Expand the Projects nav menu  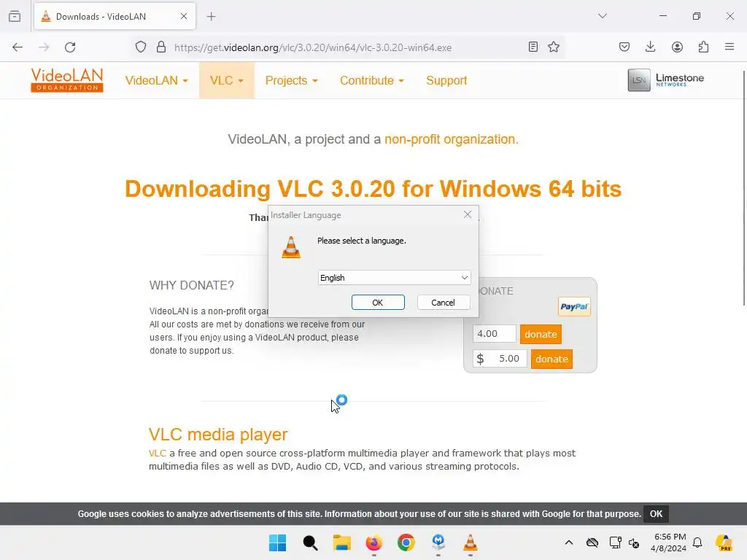coord(291,80)
